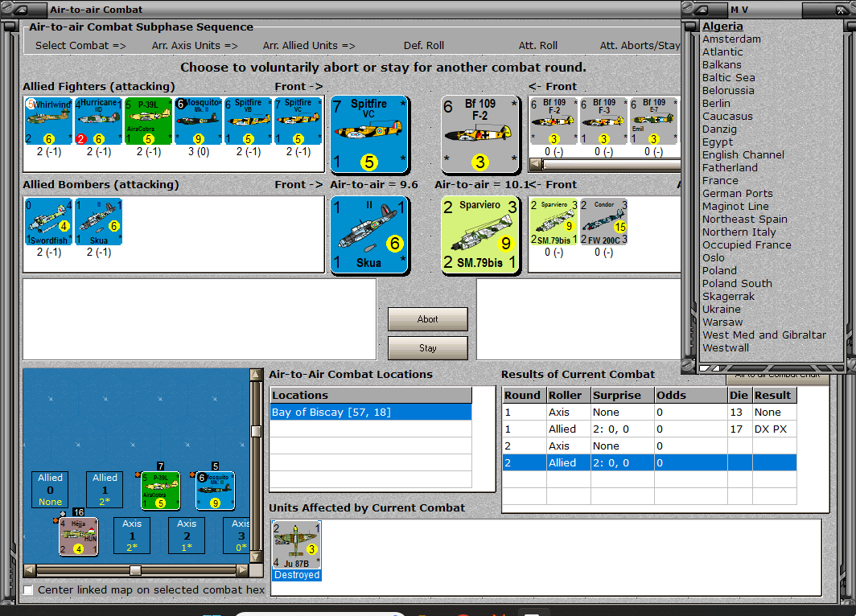The height and width of the screenshot is (616, 856).
Task: Click the map horizontal scrollbar thumb
Action: [x=135, y=570]
